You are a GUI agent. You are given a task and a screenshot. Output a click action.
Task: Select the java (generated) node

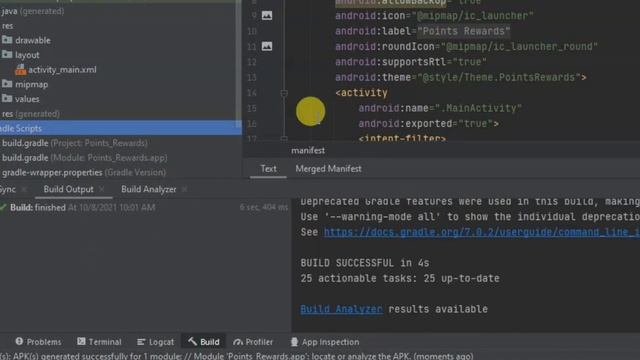coord(33,11)
